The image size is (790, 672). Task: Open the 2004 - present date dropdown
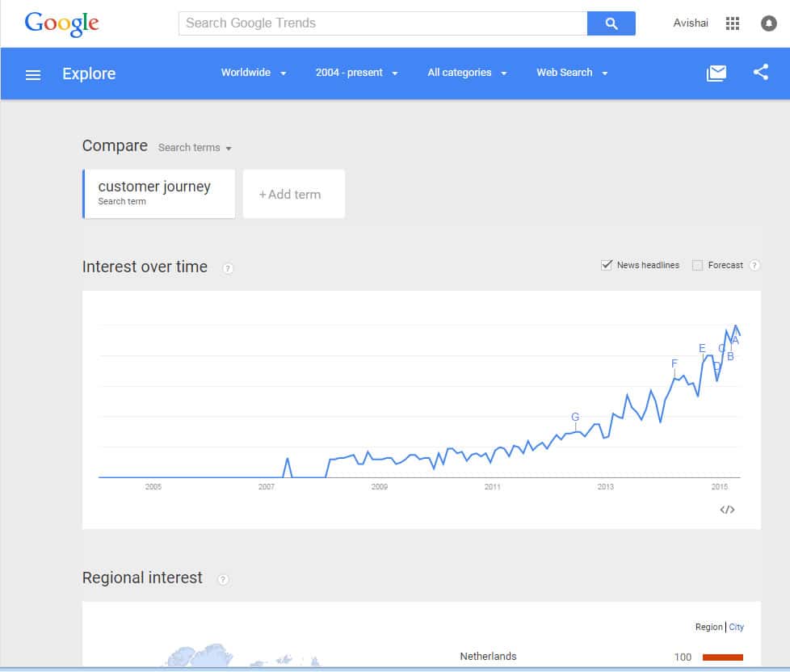coord(356,73)
